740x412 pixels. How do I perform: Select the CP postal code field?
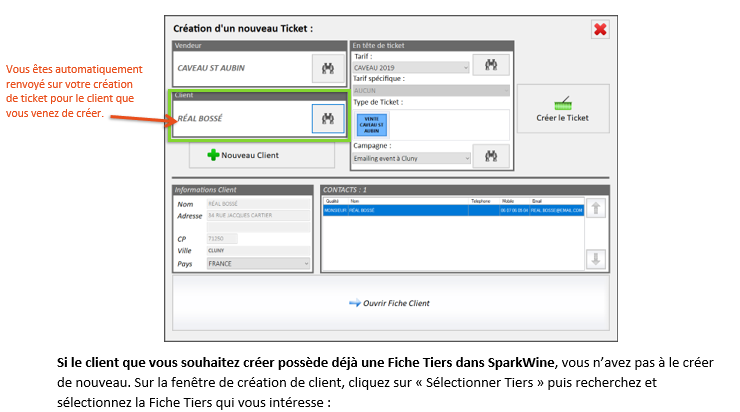(x=222, y=239)
